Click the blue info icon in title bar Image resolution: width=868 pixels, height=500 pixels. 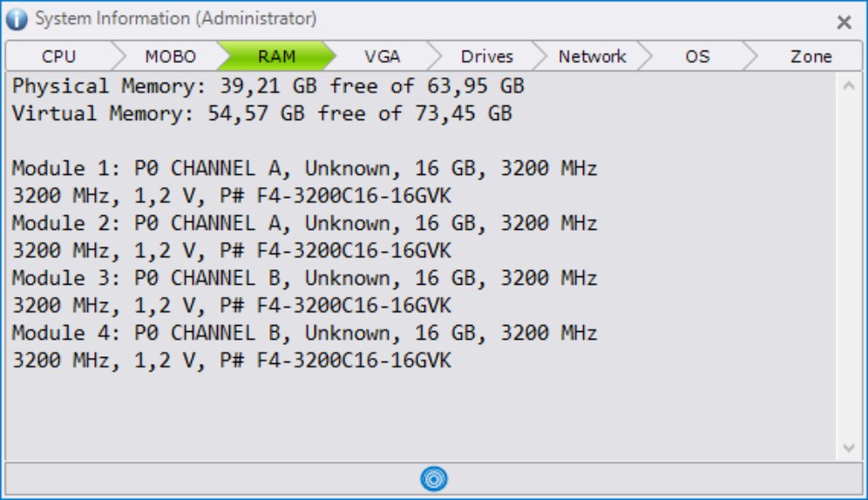(17, 19)
